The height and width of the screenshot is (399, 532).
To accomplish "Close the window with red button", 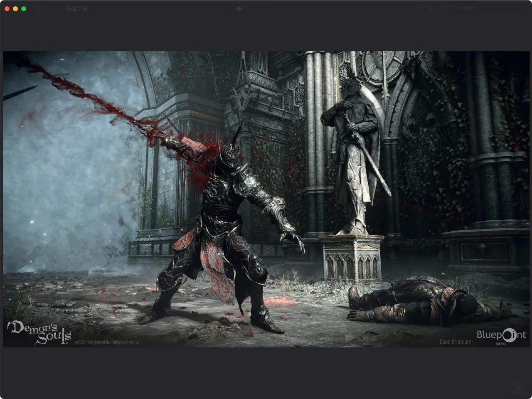I will click(7, 9).
